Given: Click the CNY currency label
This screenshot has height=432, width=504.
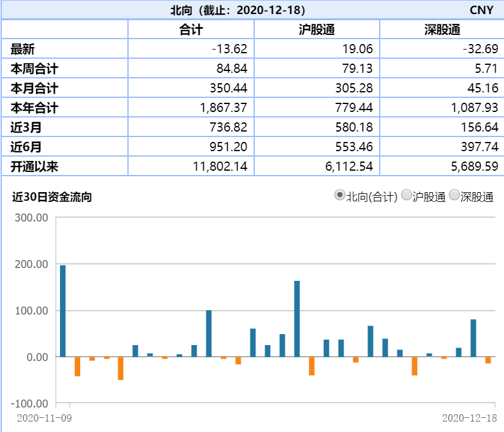Looking at the screenshot, I should click(483, 9).
